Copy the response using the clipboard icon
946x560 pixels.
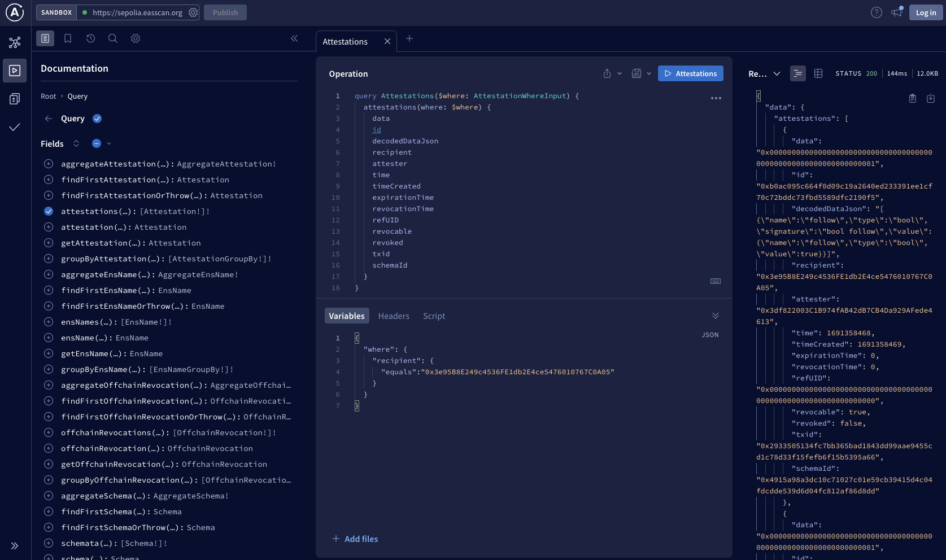pyautogui.click(x=913, y=98)
